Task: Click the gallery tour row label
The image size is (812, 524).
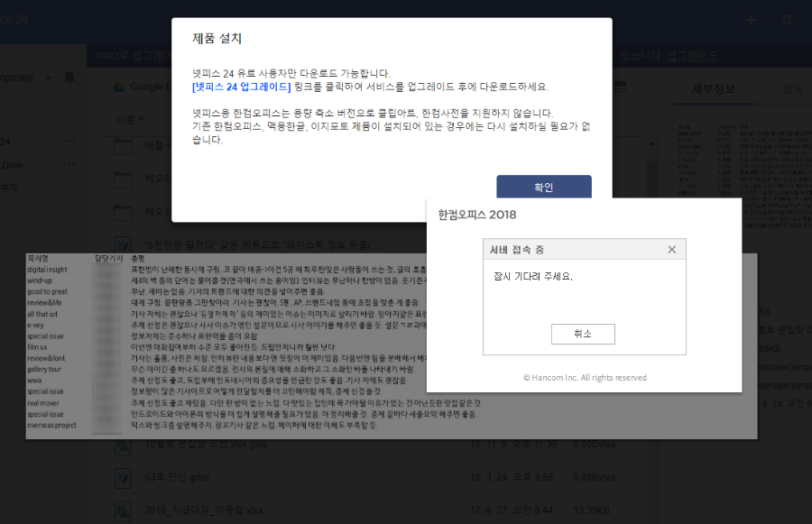Action: [44, 369]
